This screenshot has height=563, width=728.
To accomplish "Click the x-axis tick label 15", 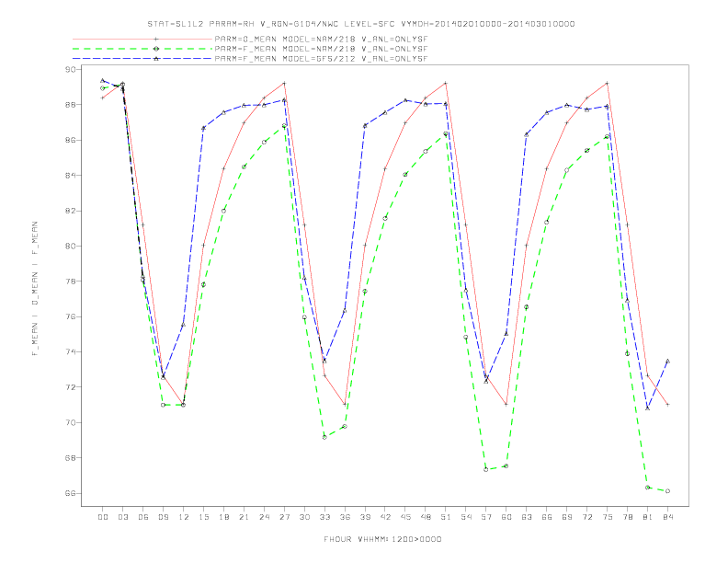I will 203,517.
